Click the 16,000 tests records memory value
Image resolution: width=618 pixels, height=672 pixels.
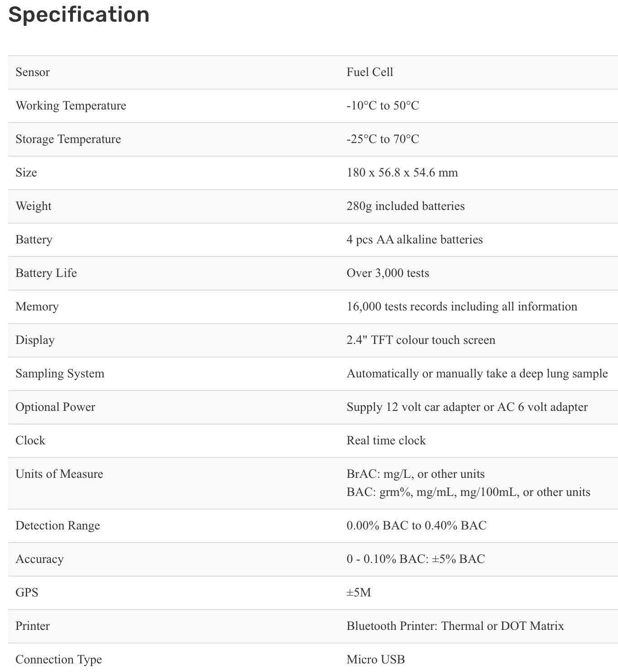click(462, 307)
